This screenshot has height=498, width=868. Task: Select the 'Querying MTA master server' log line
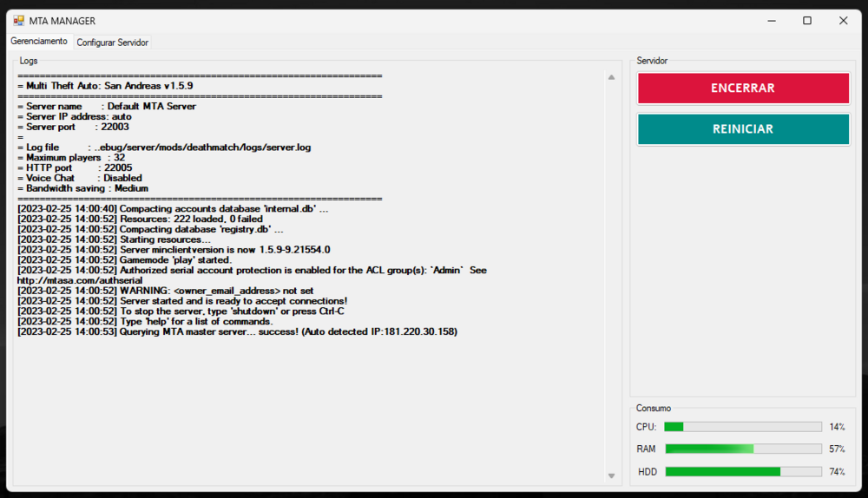[236, 332]
